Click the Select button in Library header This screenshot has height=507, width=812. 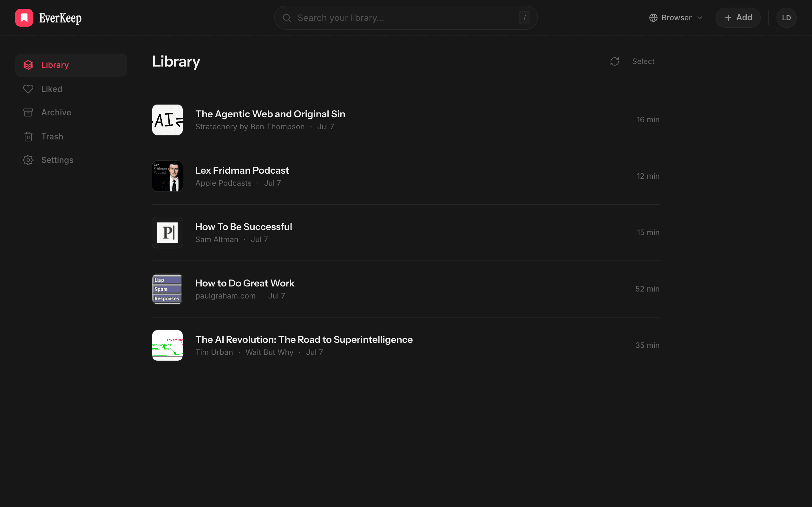click(x=643, y=61)
